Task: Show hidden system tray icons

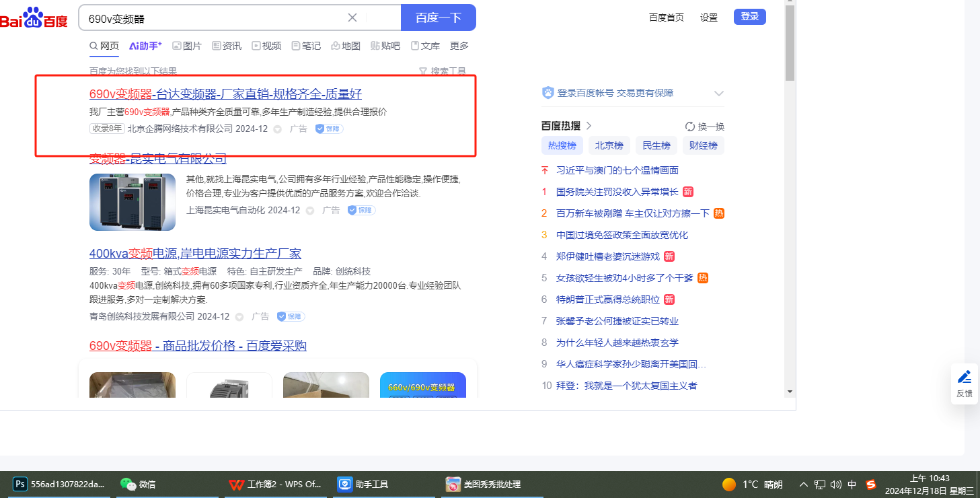Action: click(803, 485)
